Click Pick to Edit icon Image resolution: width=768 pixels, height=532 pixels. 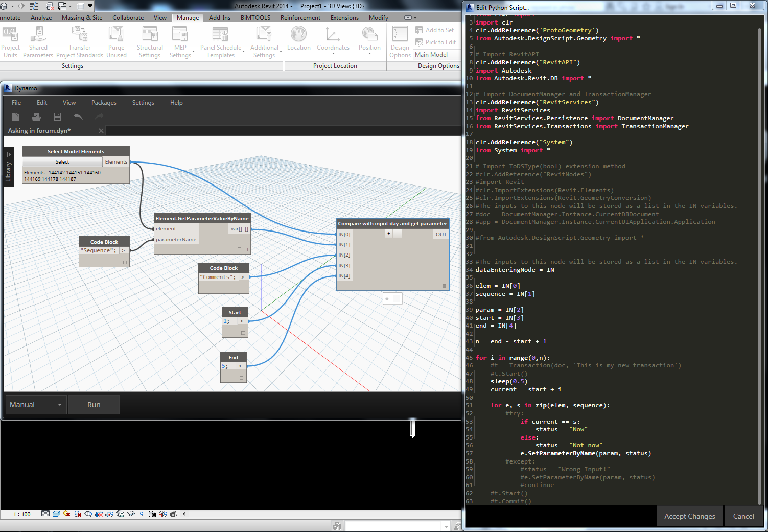click(x=420, y=42)
